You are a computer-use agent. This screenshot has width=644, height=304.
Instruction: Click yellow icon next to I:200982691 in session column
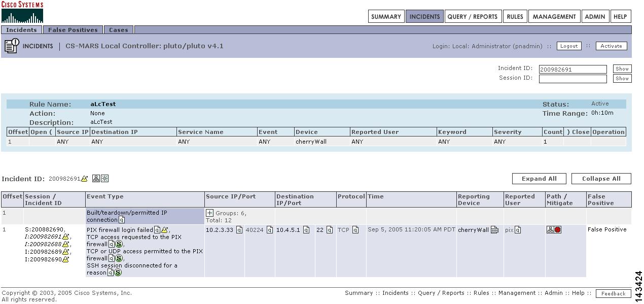(65, 237)
